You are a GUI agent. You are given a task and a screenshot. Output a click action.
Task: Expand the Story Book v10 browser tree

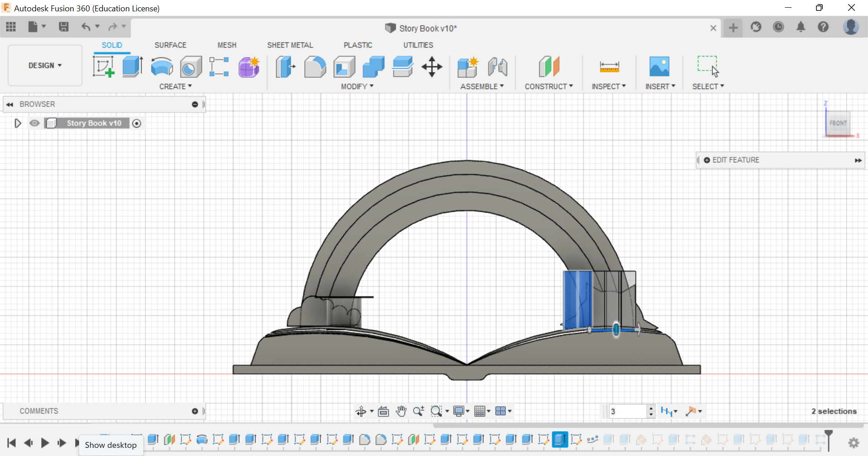[18, 123]
